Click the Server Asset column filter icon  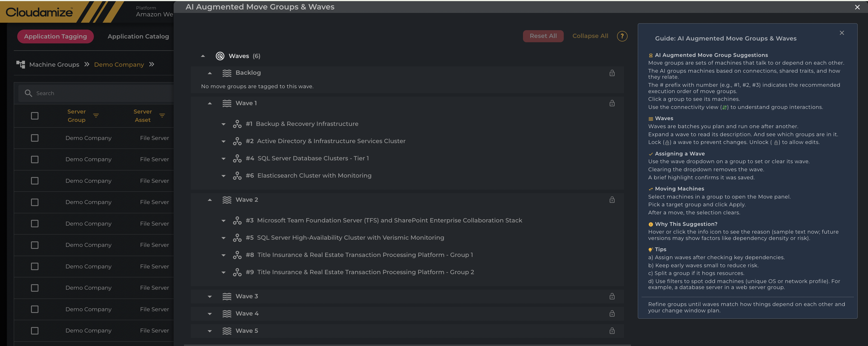point(162,116)
